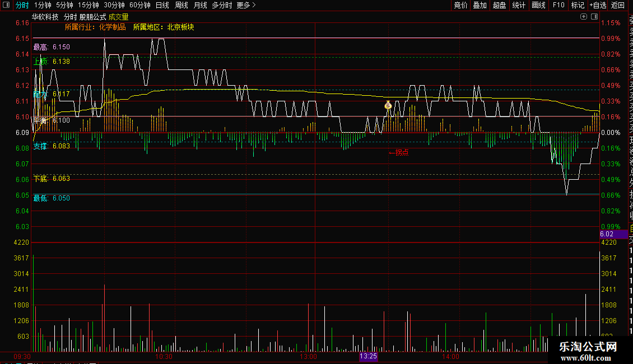Open the 多分时 multi-day view
The image size is (633, 364).
click(222, 5)
